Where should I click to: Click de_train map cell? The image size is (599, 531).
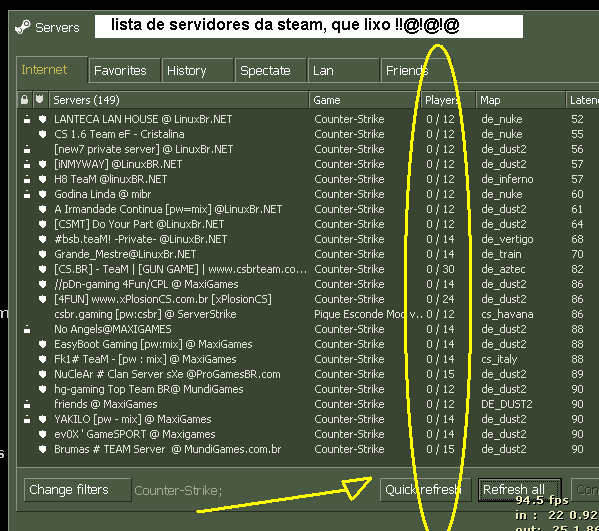(501, 254)
